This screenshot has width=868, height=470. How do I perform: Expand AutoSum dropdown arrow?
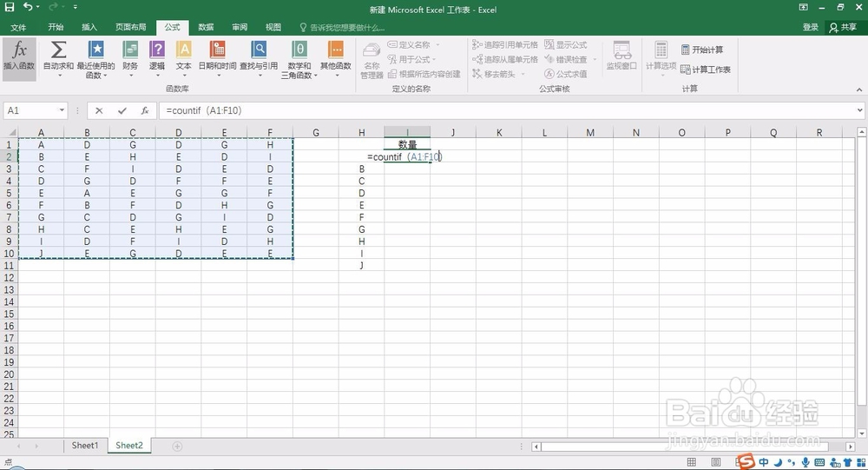pyautogui.click(x=59, y=76)
